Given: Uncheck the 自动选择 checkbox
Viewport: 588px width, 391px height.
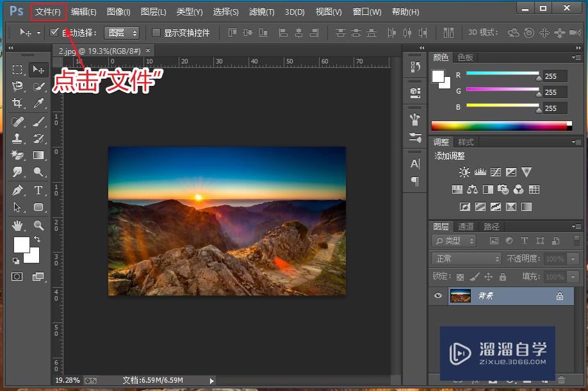Looking at the screenshot, I should [54, 33].
